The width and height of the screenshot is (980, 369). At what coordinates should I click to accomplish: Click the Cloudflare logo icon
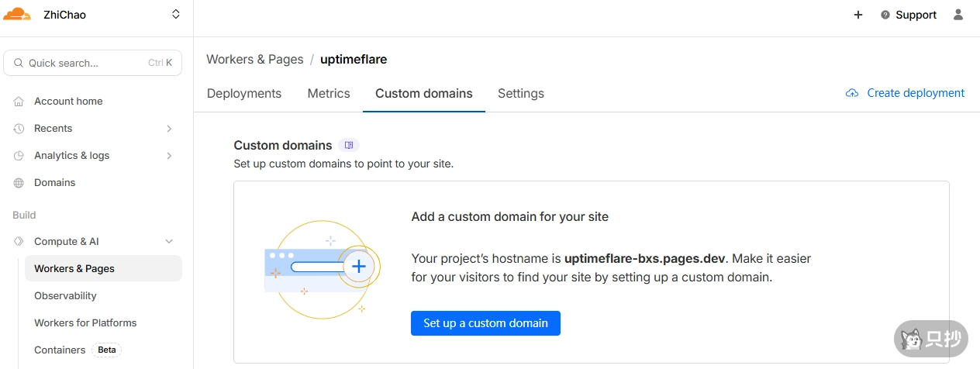17,14
